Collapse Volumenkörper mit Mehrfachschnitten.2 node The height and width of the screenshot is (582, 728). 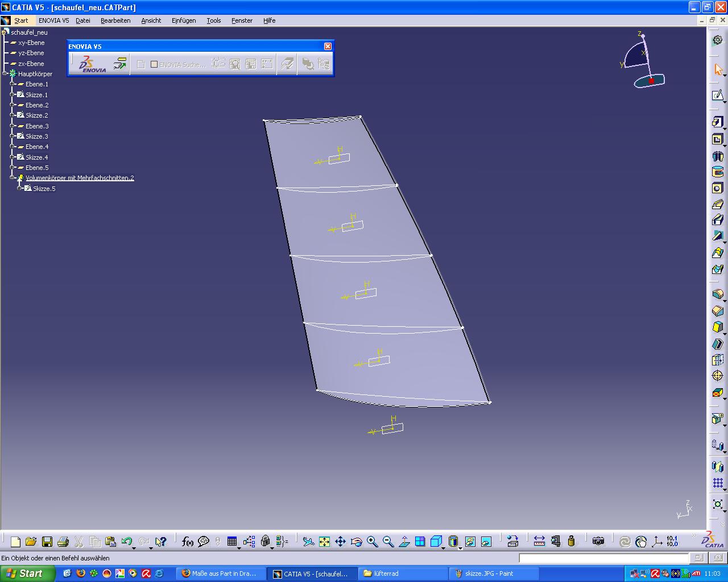click(13, 178)
